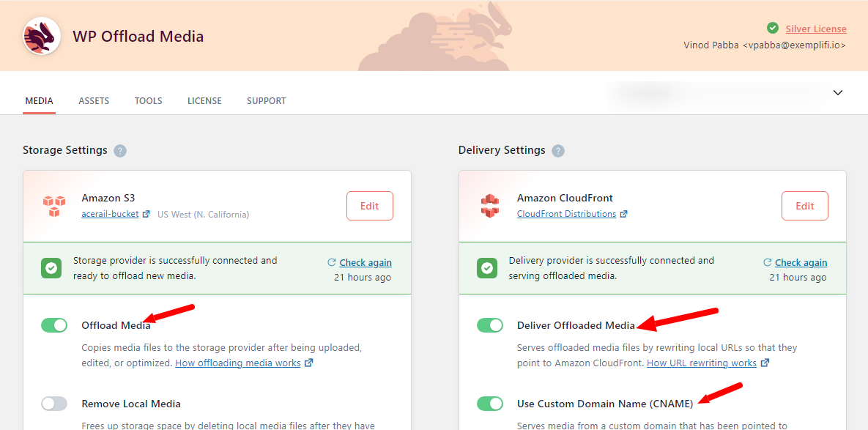This screenshot has width=868, height=430.
Task: Click Check again for delivery provider
Action: coord(801,262)
